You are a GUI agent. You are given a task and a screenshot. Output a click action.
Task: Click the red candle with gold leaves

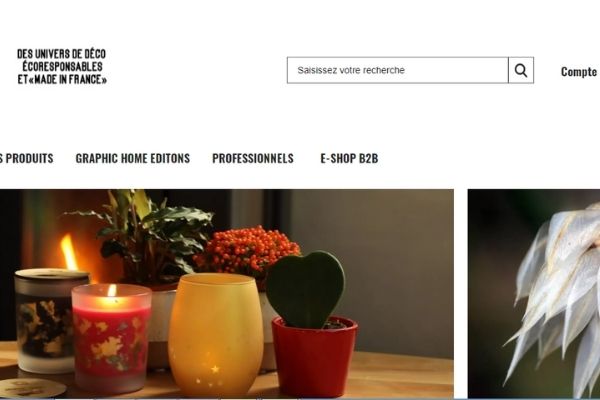point(111,339)
